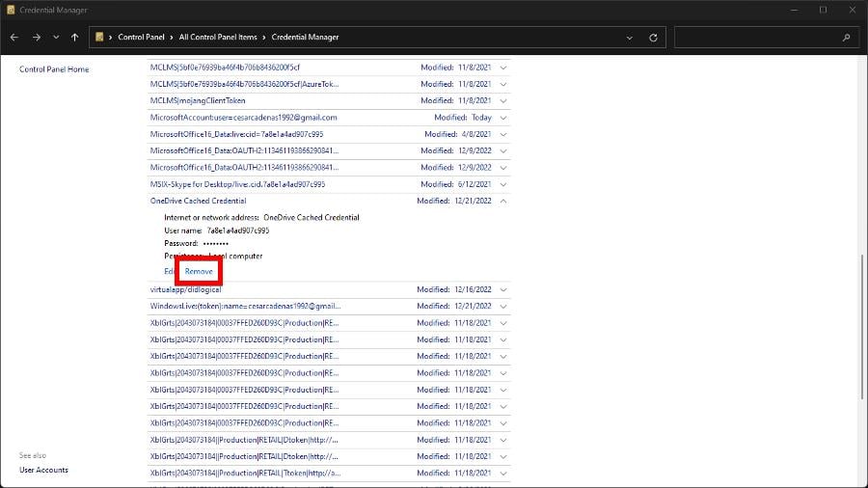Click the 'See also' heading text
Screen dimensions: 868x488
click(33, 455)
